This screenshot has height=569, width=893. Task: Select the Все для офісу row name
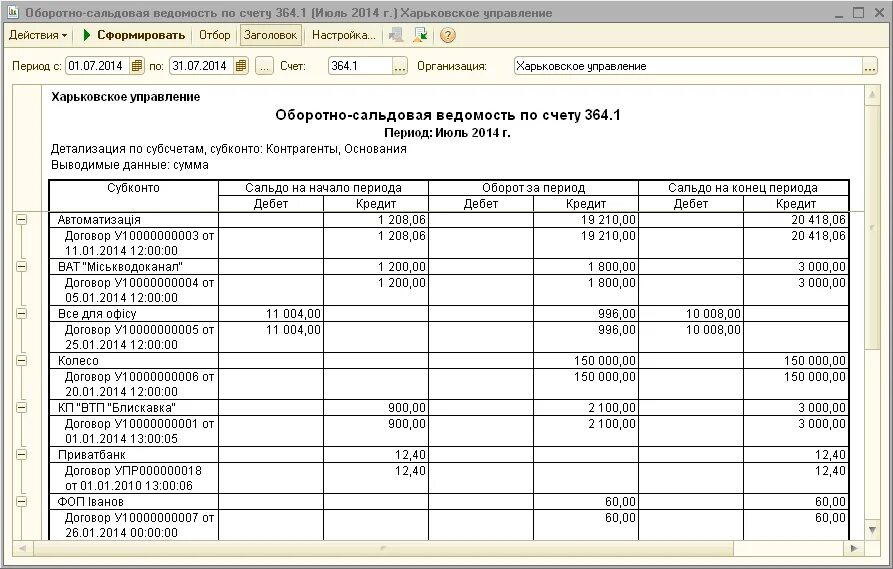[134, 314]
